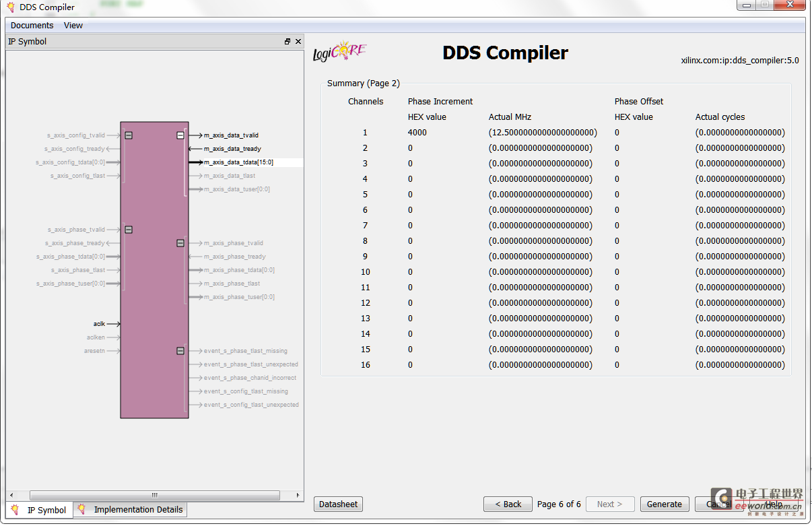
Task: Select the aresetn port label
Action: pos(95,351)
